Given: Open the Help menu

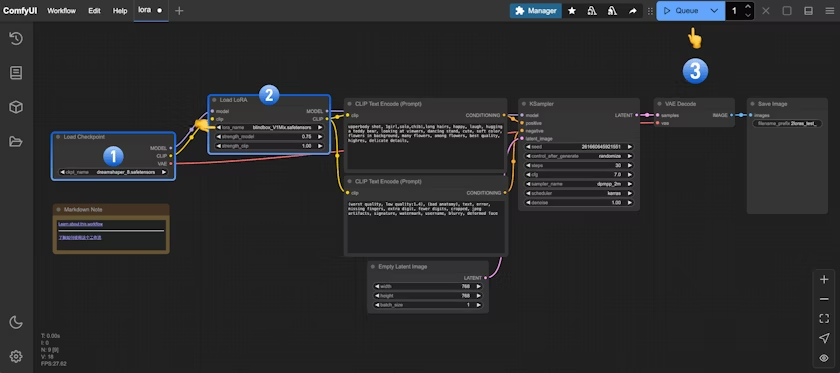Looking at the screenshot, I should coord(120,11).
